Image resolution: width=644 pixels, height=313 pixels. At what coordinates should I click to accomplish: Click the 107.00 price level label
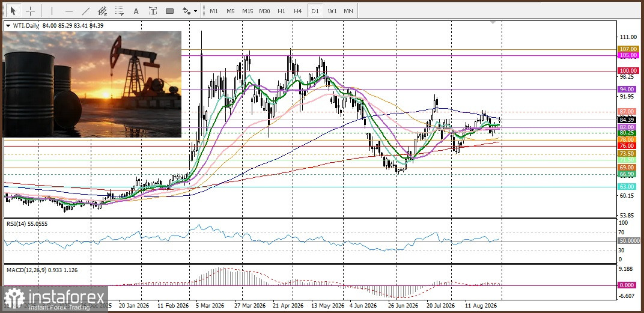[x=629, y=49]
